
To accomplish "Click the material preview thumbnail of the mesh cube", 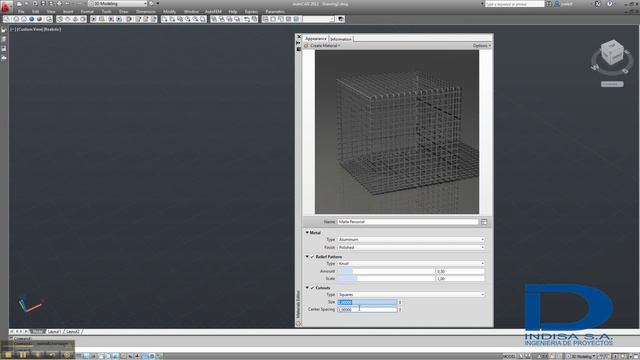I will pos(397,132).
